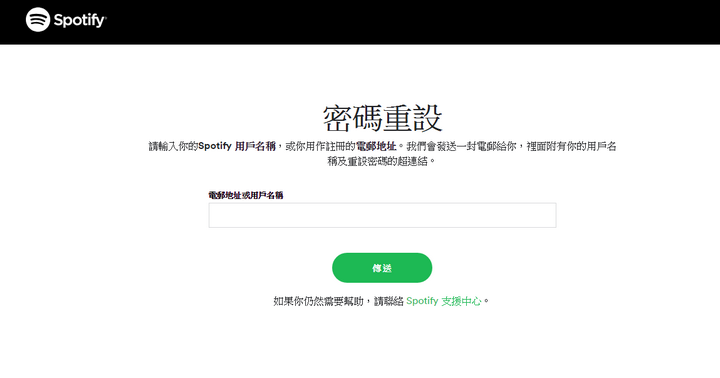Click the Spotify logo in the header
Image resolution: width=720 pixels, height=378 pixels.
66,20
